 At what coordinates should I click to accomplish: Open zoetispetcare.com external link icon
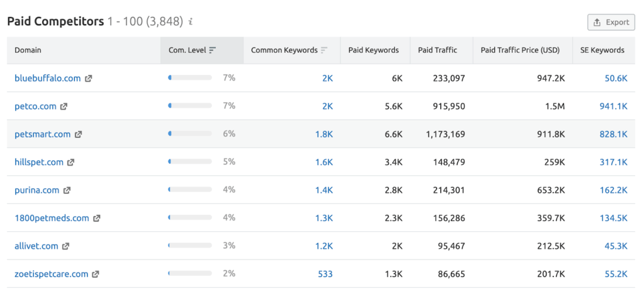[96, 275]
